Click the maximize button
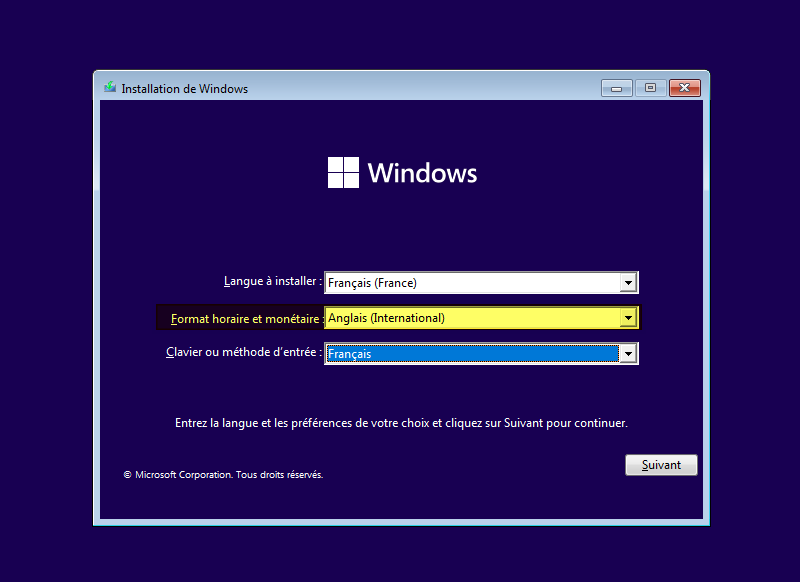The width and height of the screenshot is (800, 582). coord(650,88)
